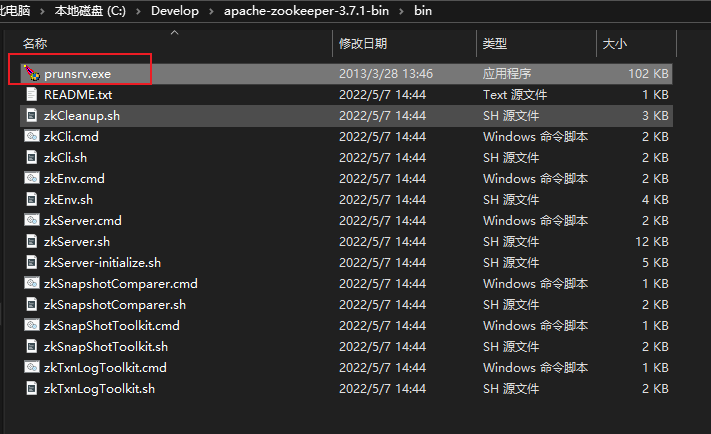Select the zkTxnLogToolkit.cmd file name
711x434 pixels.
pos(105,367)
